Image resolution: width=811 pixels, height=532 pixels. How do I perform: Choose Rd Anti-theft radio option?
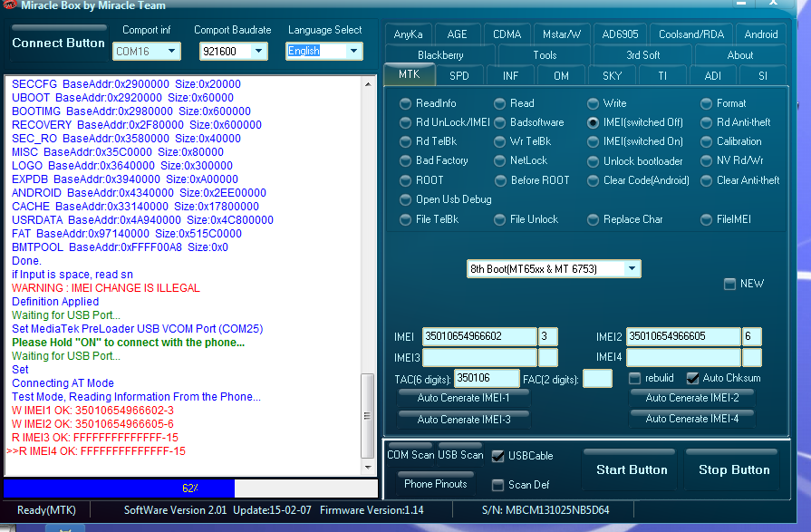707,122
